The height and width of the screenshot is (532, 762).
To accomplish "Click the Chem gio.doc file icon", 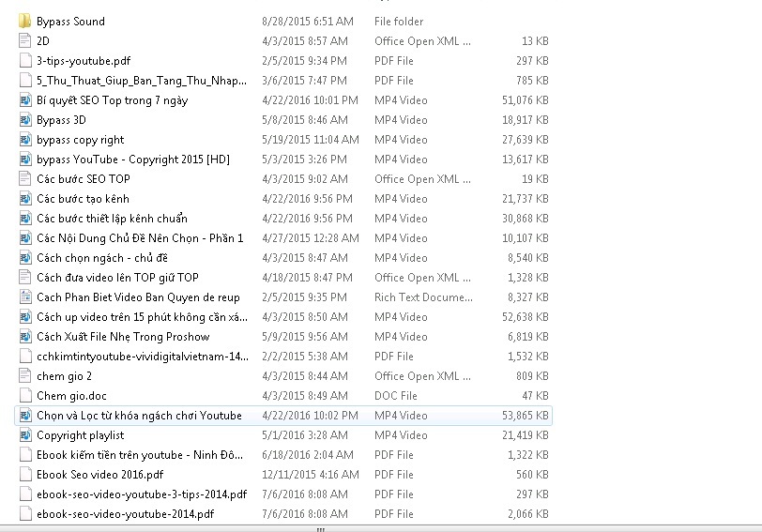I will (24, 395).
